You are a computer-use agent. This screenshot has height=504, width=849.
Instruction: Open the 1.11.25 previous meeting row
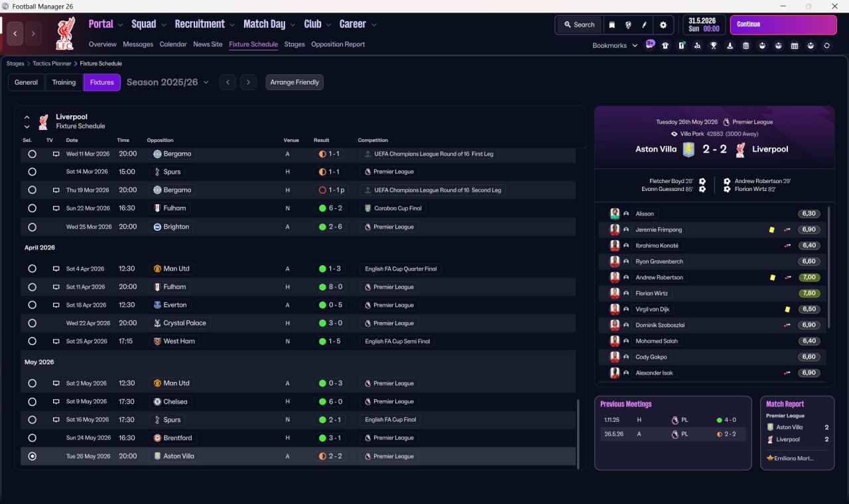tap(673, 420)
